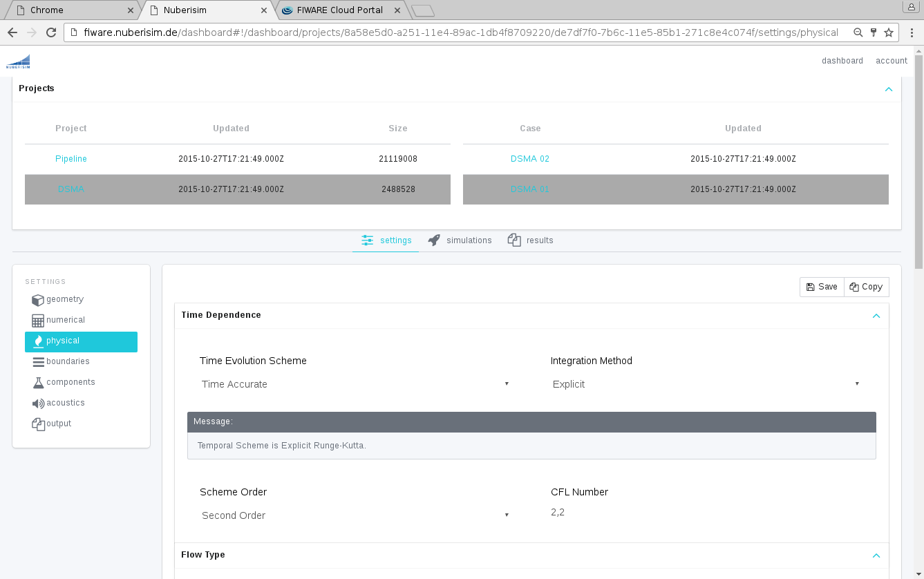This screenshot has width=924, height=579.
Task: Open the Pipeline project link
Action: coord(71,159)
